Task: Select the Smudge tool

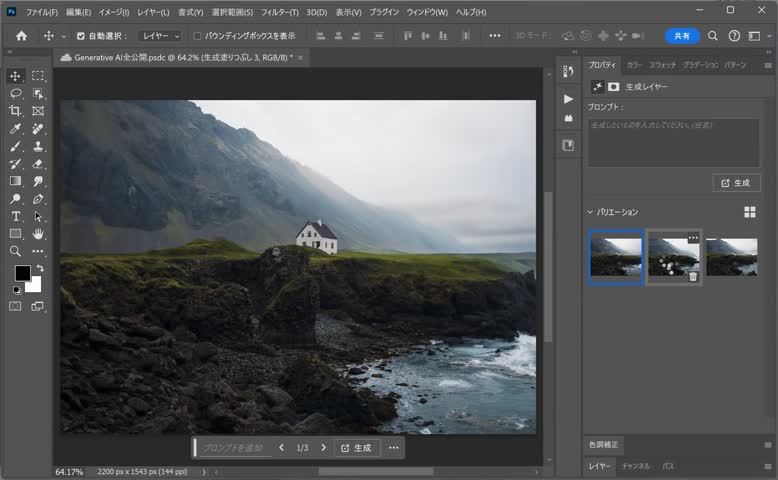Action: pyautogui.click(x=38, y=181)
